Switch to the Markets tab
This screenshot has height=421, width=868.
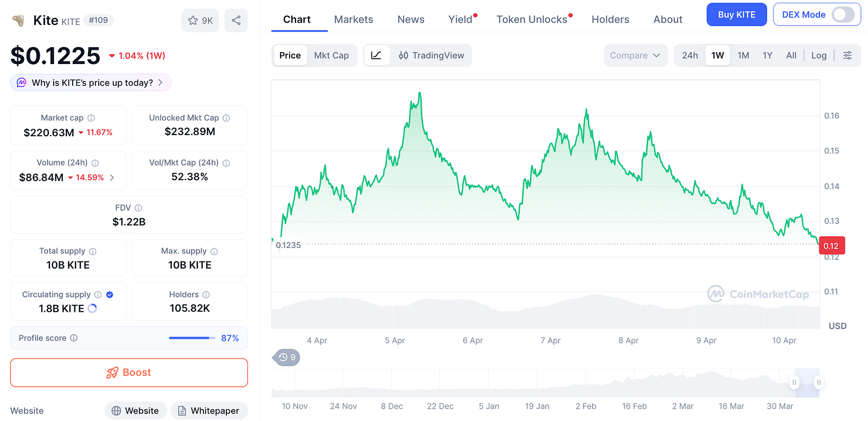coord(354,20)
